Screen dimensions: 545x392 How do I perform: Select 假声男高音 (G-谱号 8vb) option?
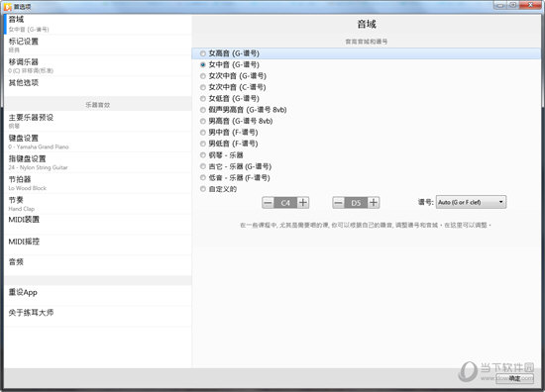pos(203,110)
